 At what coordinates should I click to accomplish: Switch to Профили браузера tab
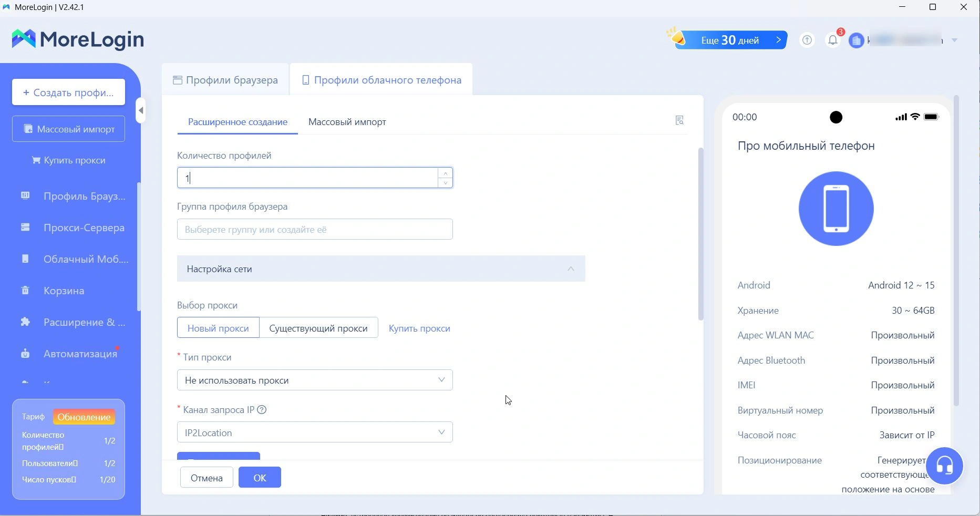(225, 80)
